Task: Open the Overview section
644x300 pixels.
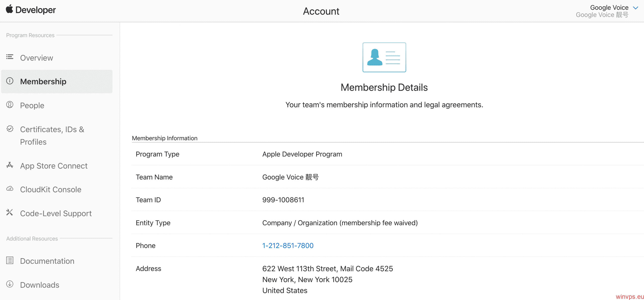Action: point(36,58)
